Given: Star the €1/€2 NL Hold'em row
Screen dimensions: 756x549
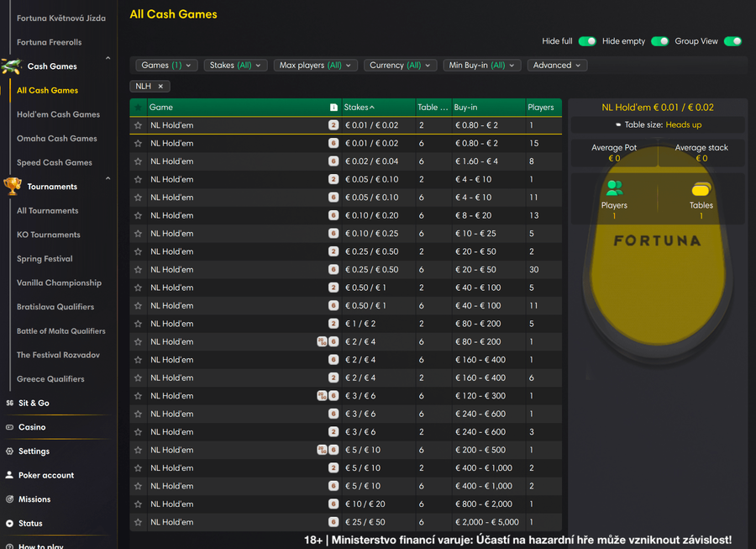Looking at the screenshot, I should click(x=139, y=324).
